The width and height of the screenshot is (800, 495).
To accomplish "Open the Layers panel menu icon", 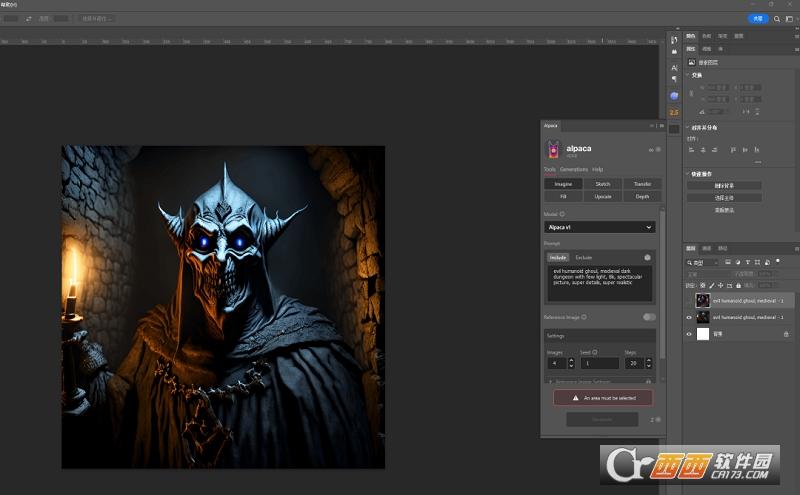I will click(x=796, y=249).
